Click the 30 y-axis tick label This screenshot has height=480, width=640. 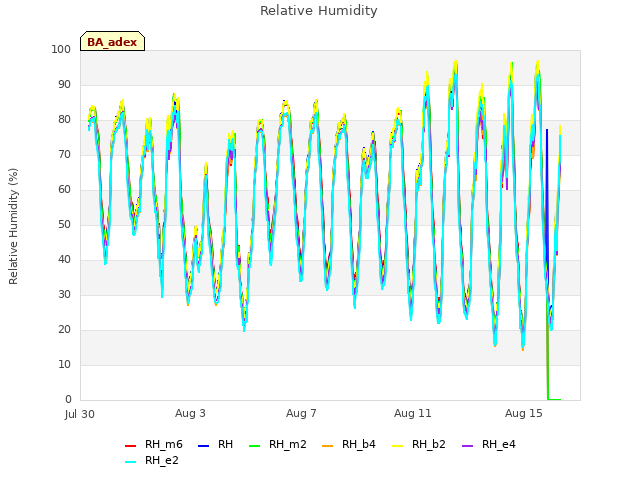pos(64,295)
